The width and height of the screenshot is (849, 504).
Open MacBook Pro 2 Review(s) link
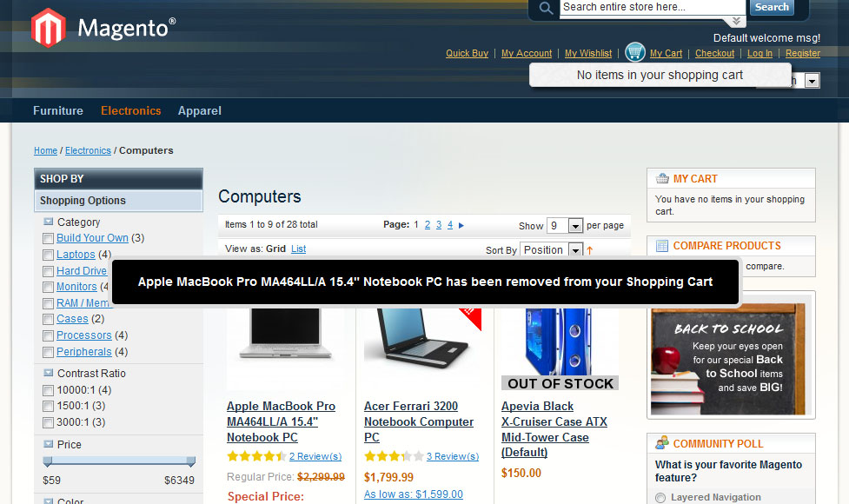[x=315, y=456]
